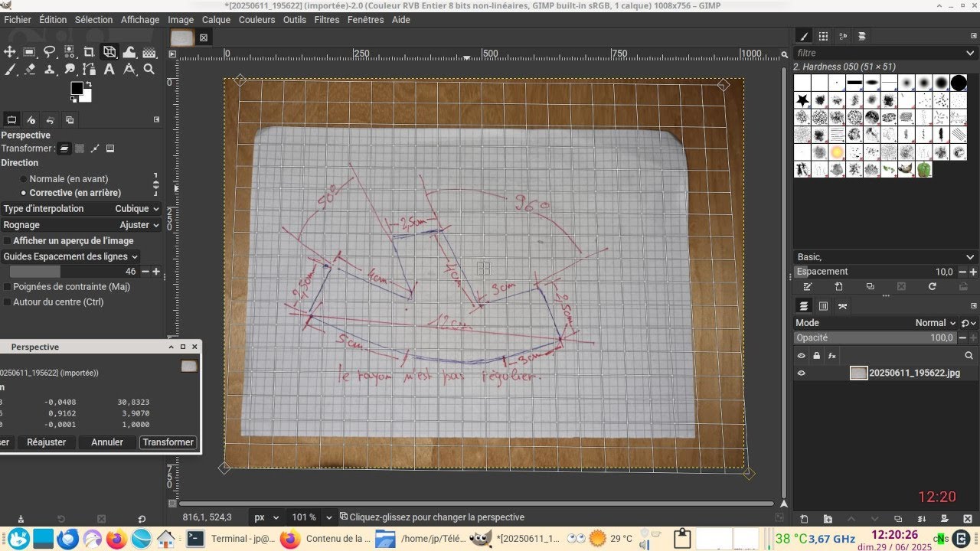
Task: Transform the path in Transformer row
Action: (95, 148)
